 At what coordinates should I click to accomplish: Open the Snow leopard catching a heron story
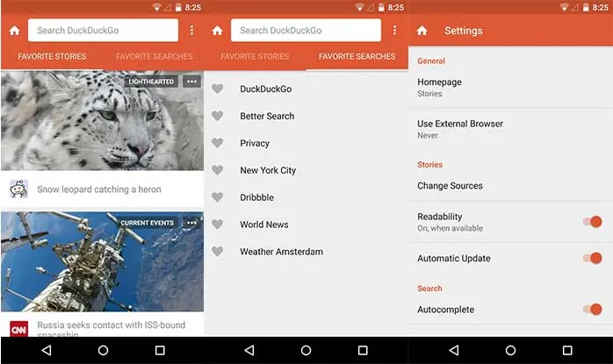(99, 189)
